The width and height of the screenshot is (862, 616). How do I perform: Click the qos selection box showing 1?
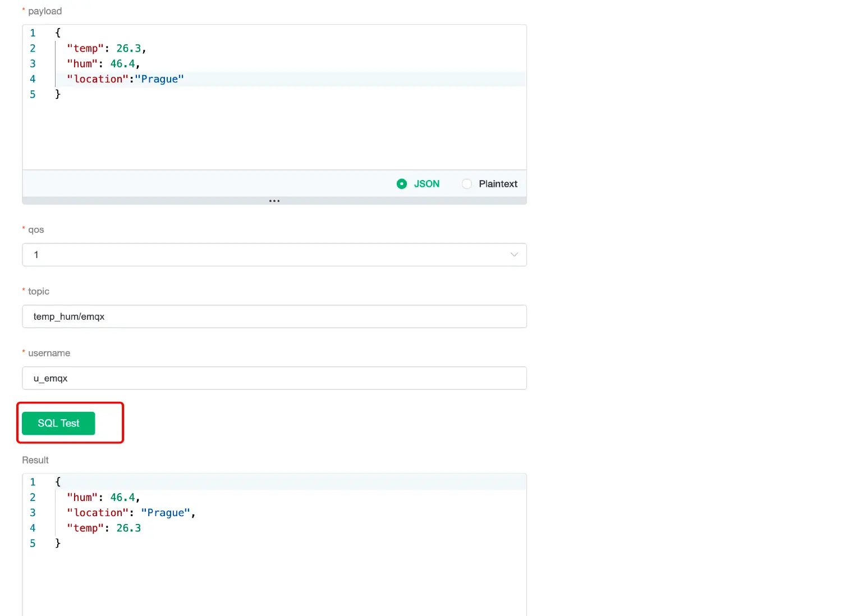pyautogui.click(x=274, y=255)
